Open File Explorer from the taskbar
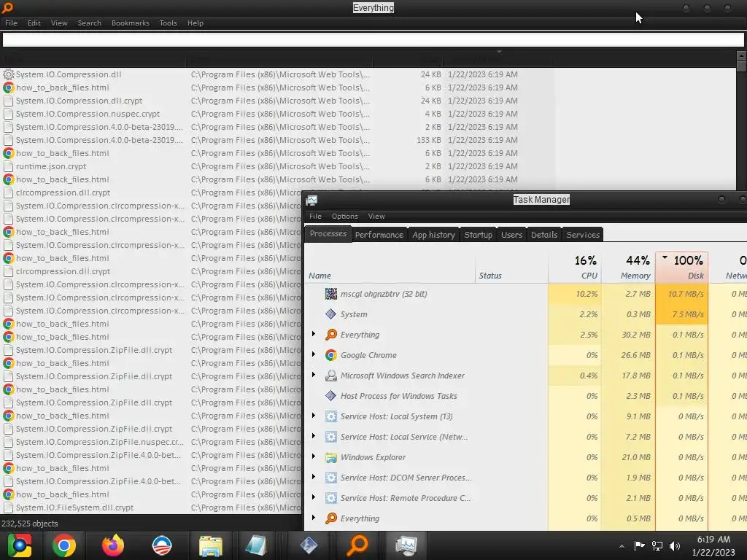 pos(211,545)
